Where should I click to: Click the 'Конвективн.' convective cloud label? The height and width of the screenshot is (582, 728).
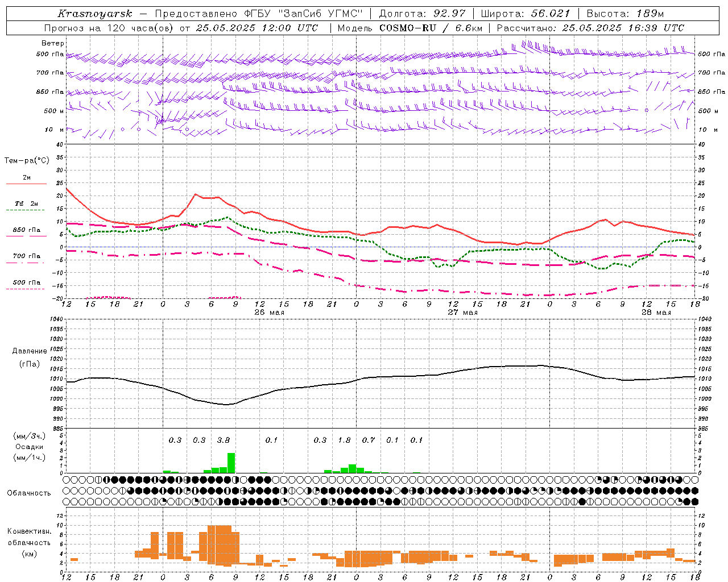click(29, 531)
